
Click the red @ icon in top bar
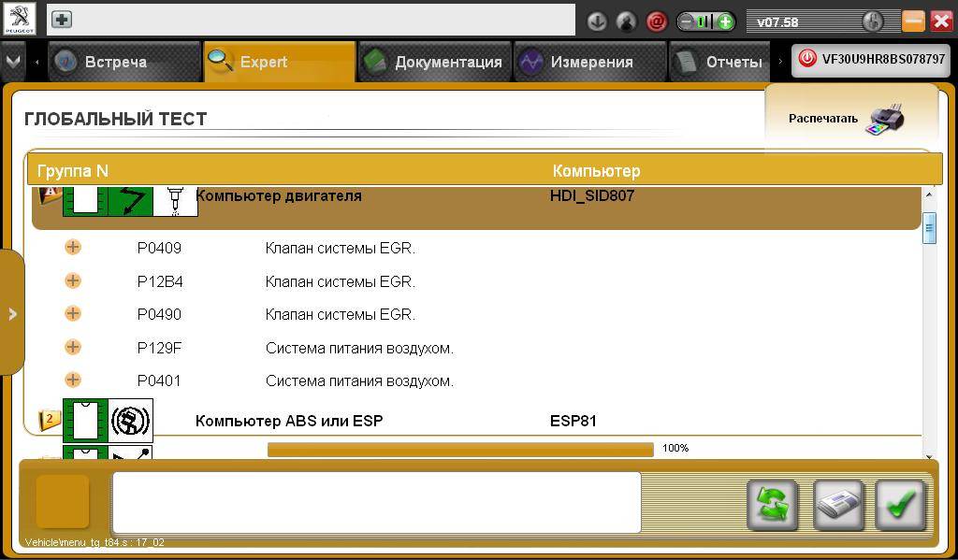[656, 22]
